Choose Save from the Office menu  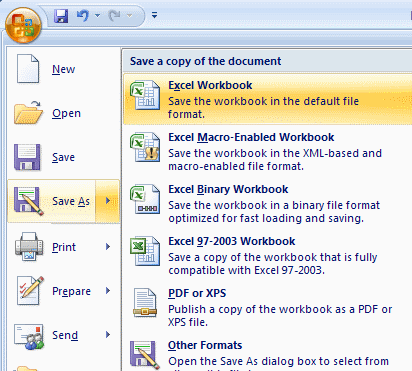(x=63, y=157)
